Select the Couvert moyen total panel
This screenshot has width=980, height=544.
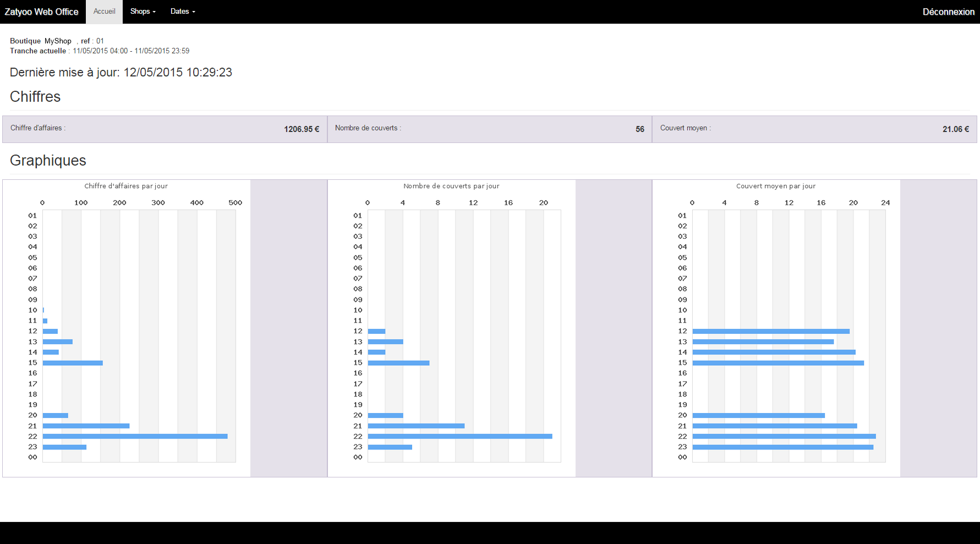coord(814,129)
